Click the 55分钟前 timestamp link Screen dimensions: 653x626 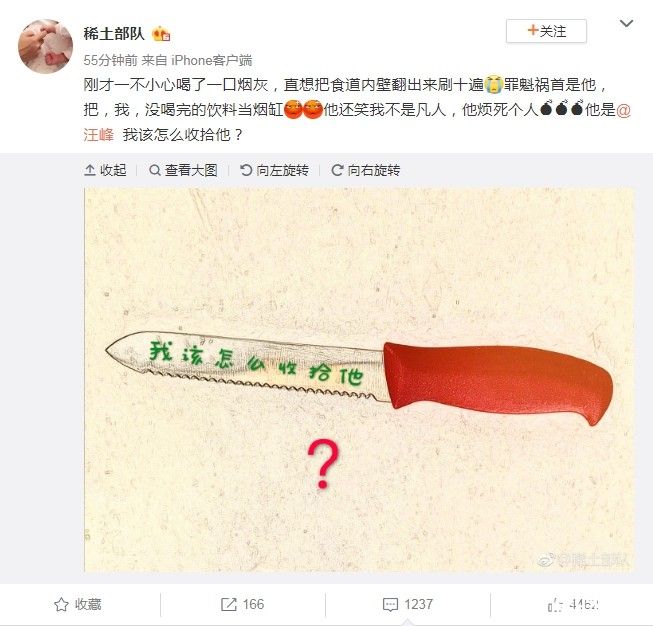click(x=110, y=60)
